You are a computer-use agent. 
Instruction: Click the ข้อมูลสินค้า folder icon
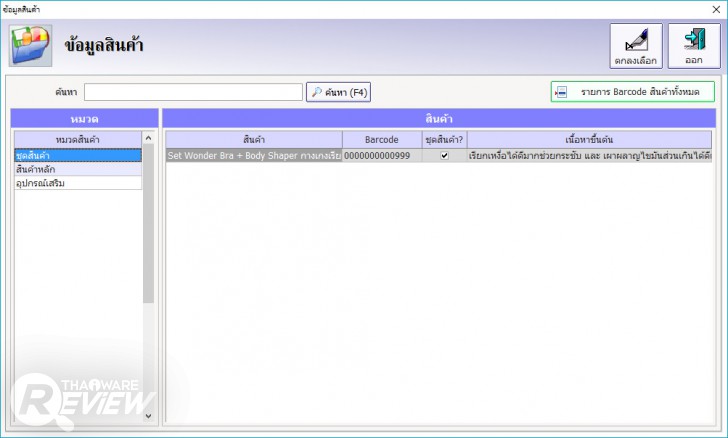[x=30, y=46]
